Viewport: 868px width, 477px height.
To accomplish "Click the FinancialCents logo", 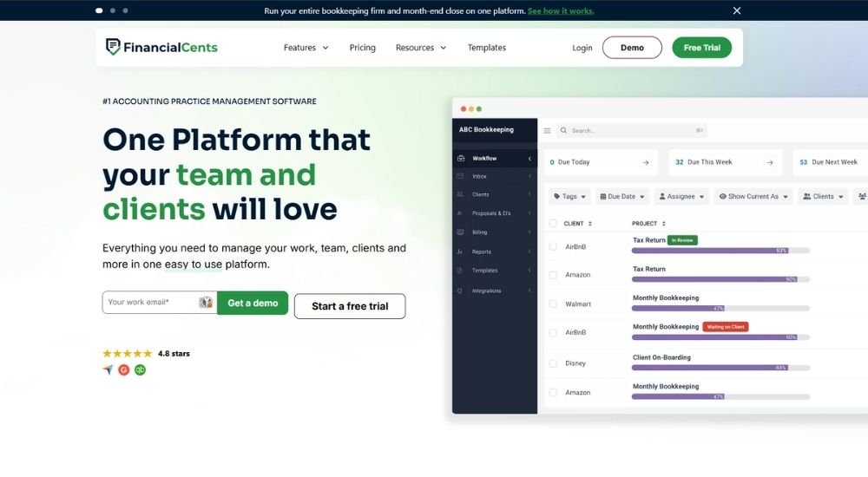I will [x=161, y=47].
